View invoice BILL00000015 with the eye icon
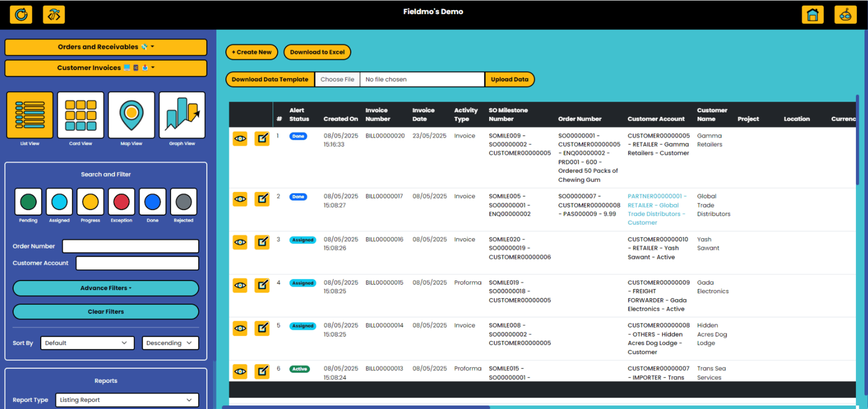Screen dimensions: 868x409 point(240,285)
